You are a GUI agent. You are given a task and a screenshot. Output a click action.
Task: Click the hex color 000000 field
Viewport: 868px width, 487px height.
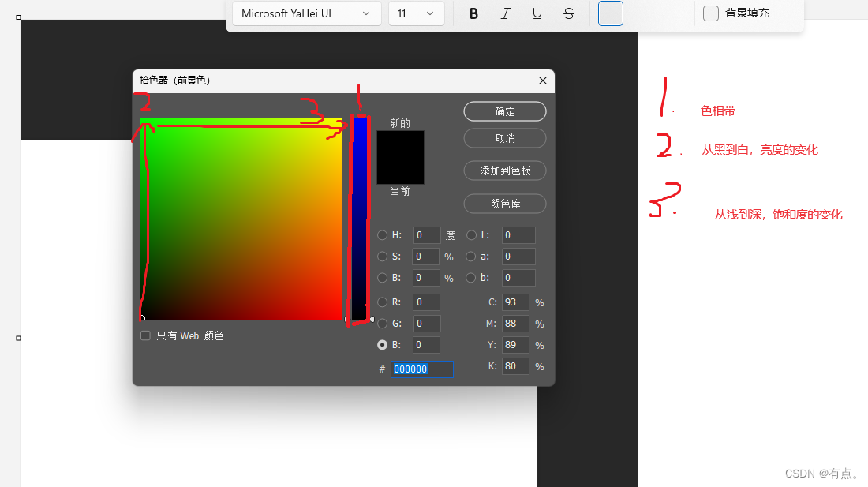pos(422,369)
